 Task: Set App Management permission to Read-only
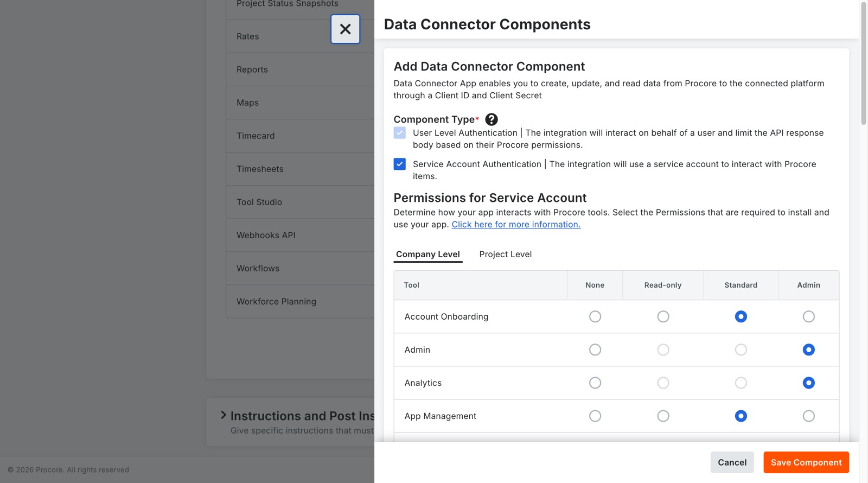coord(663,416)
